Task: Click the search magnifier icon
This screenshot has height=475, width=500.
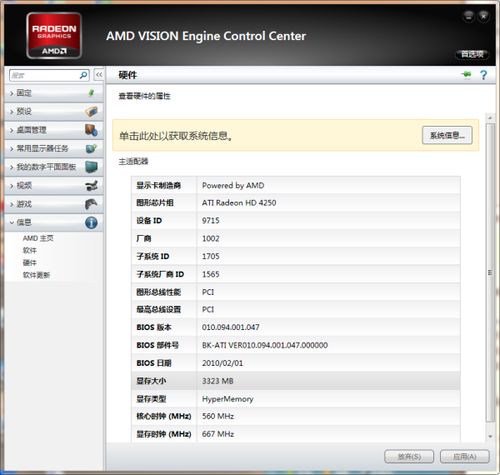Action: point(84,75)
